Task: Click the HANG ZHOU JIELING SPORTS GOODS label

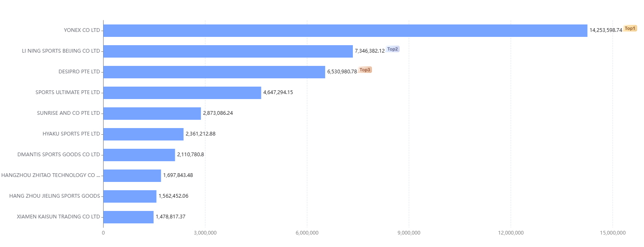Action: pos(55,196)
